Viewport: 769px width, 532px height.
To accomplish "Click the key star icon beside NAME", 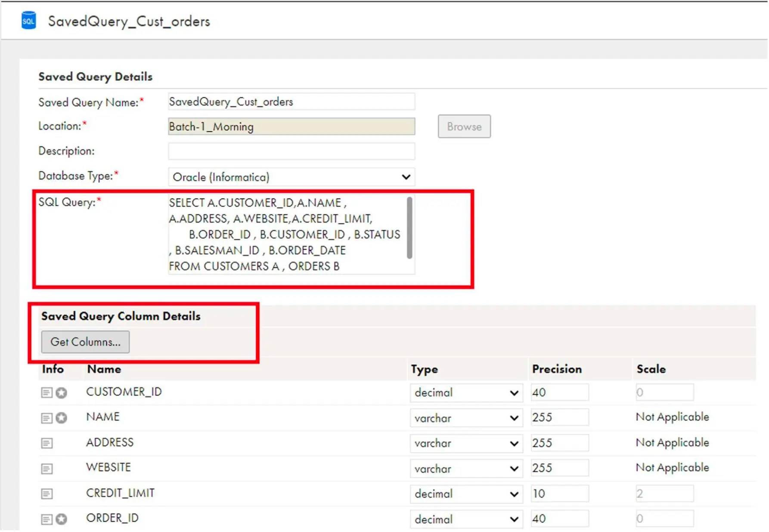I will pos(61,417).
